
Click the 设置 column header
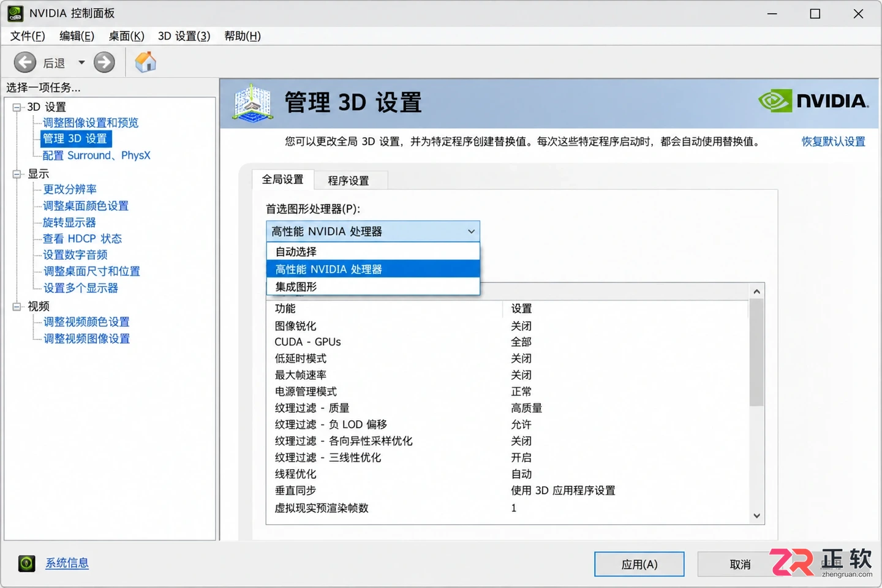pos(626,309)
